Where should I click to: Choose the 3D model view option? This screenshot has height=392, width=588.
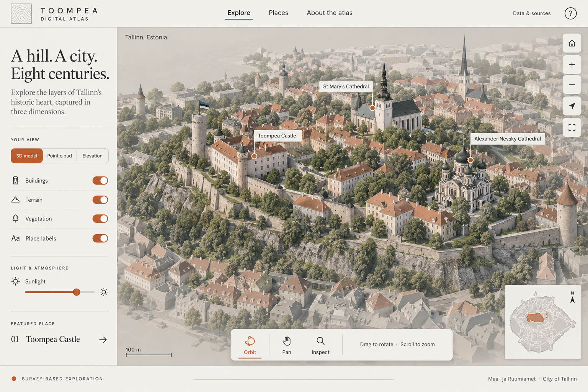click(27, 156)
